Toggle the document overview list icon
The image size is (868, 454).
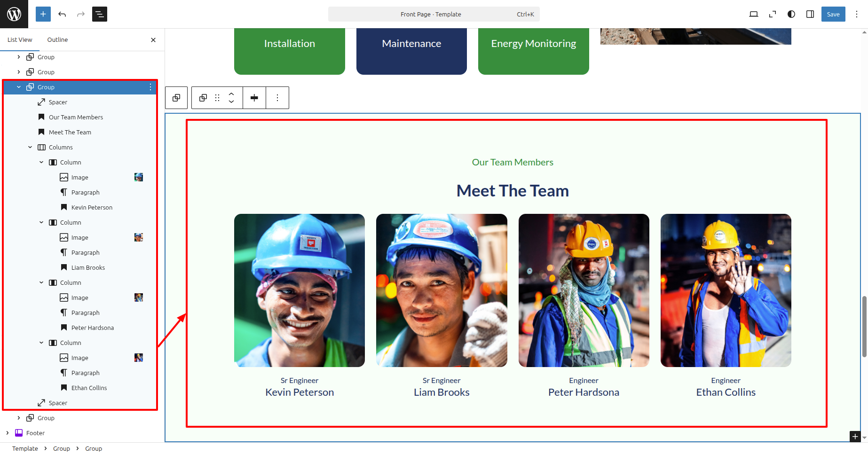point(100,14)
